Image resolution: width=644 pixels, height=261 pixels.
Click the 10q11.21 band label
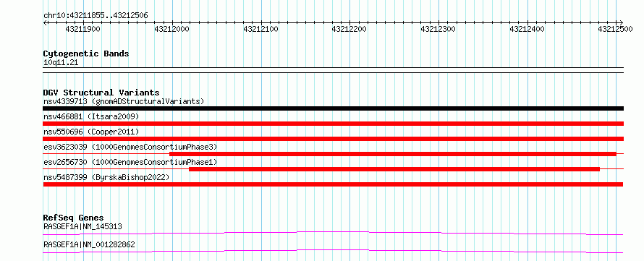(x=61, y=63)
